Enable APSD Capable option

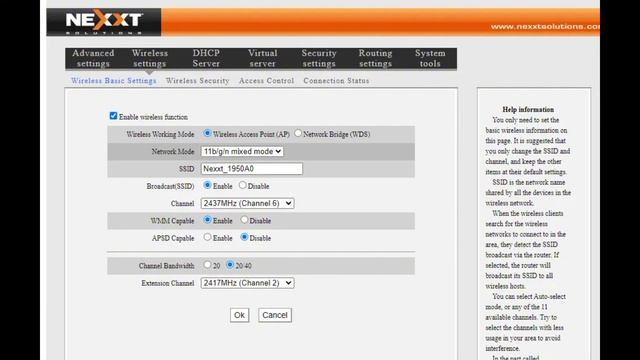click(207, 237)
